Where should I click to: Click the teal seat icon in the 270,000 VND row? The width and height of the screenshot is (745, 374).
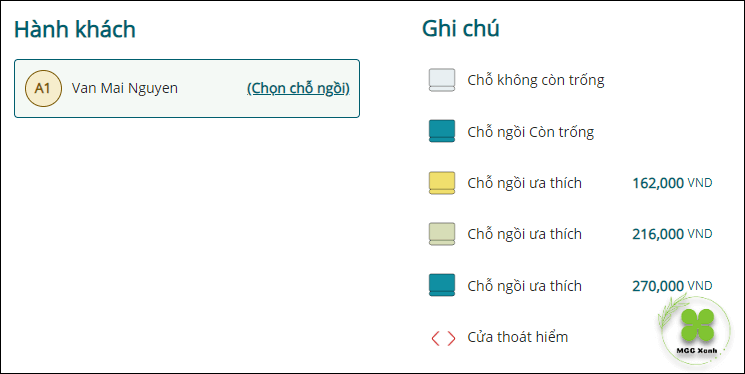tap(442, 285)
